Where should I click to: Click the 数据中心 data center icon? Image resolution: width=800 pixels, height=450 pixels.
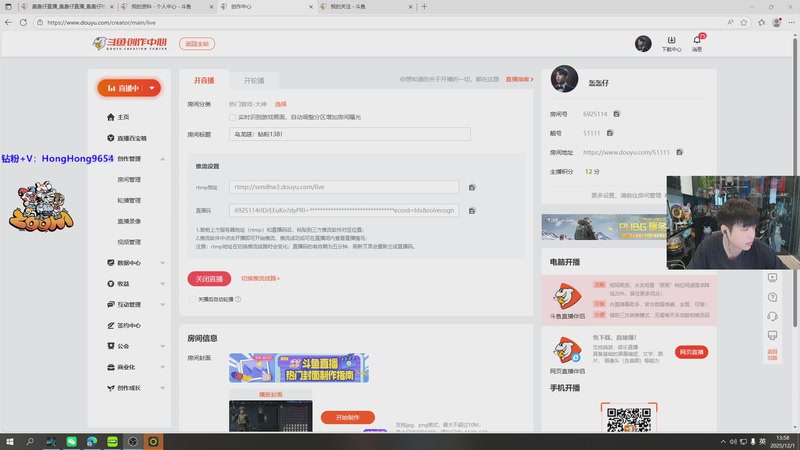[x=111, y=263]
